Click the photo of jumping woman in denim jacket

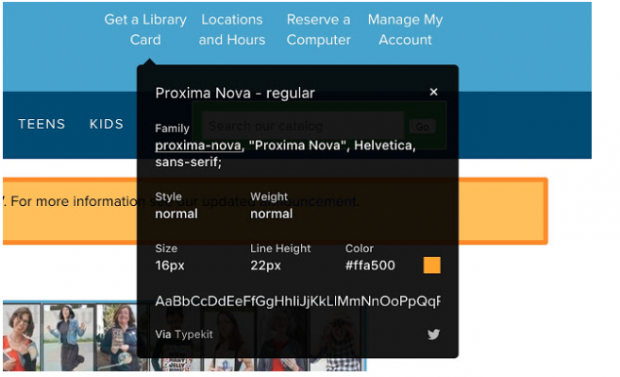68,337
